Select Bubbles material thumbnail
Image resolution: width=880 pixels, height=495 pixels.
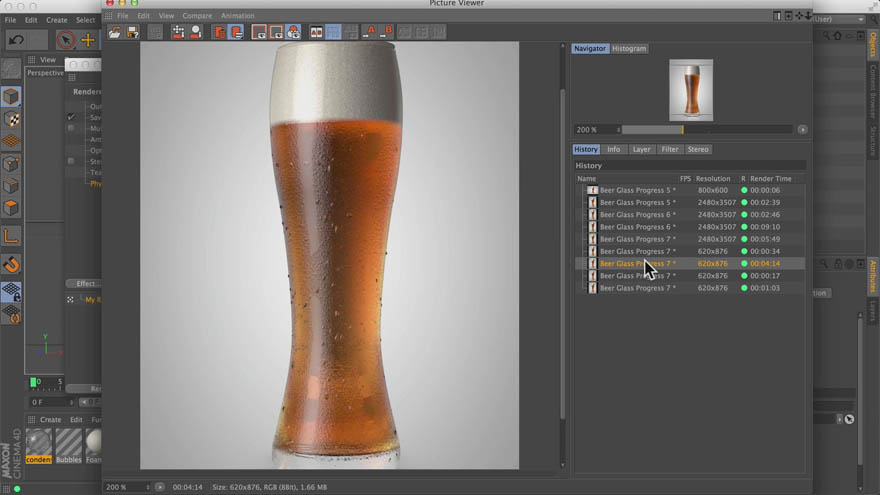click(x=68, y=446)
